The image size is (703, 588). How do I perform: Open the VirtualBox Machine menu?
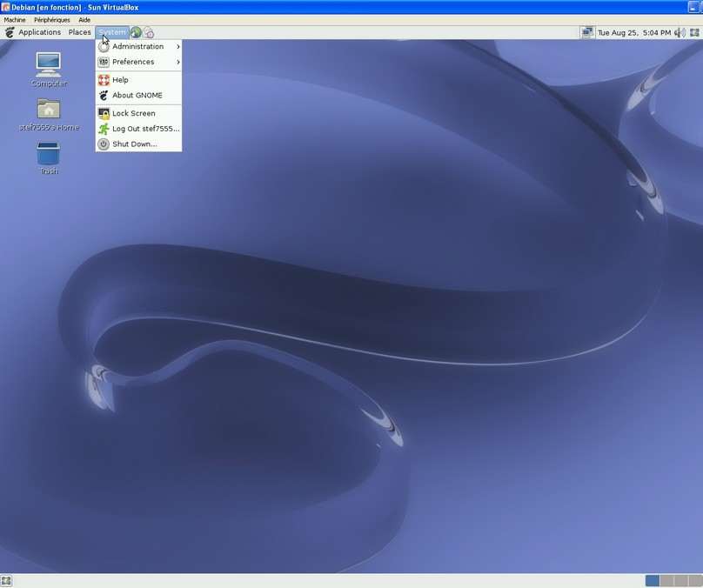15,20
